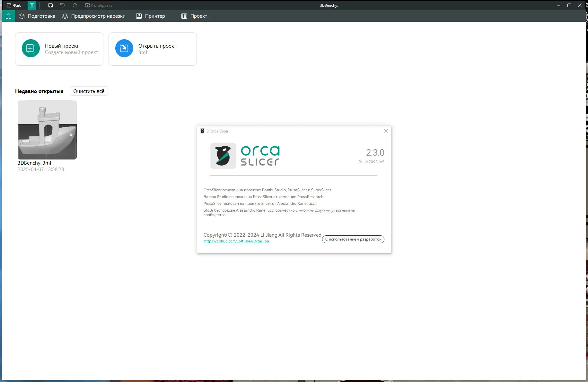This screenshot has width=588, height=382.
Task: Click the printer icon before Принтер
Action: coord(138,16)
